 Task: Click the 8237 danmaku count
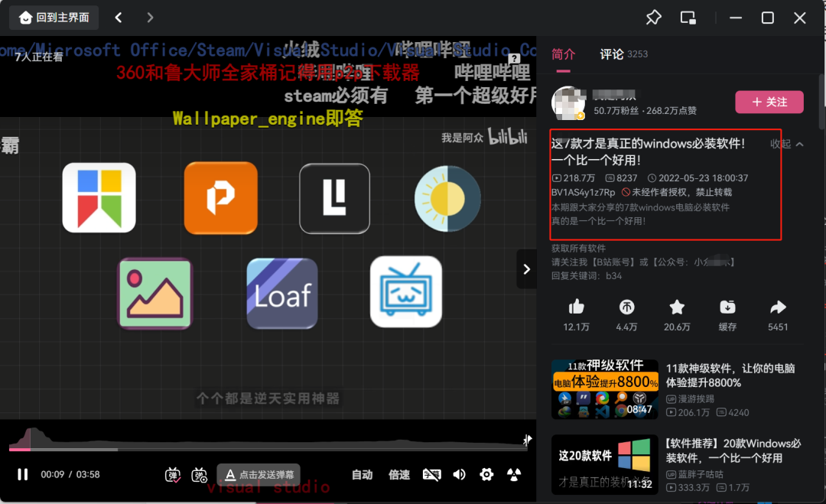(x=622, y=178)
